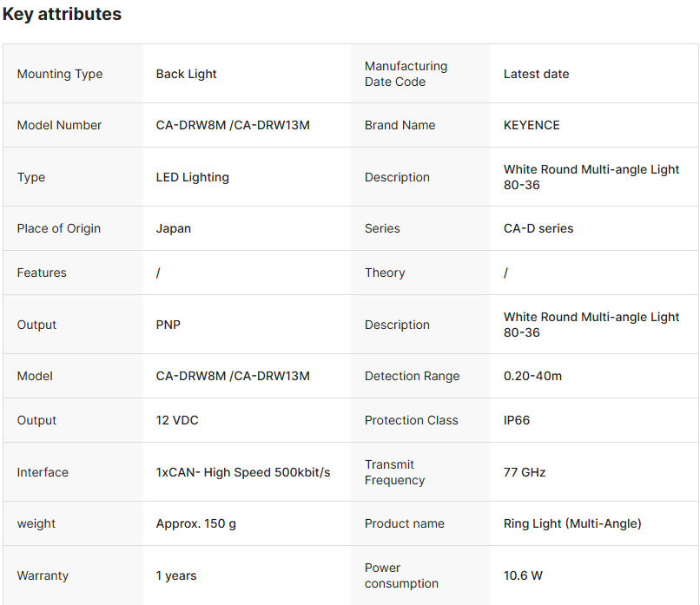The height and width of the screenshot is (605, 700).
Task: Click the "Latest date" value
Action: pos(536,74)
